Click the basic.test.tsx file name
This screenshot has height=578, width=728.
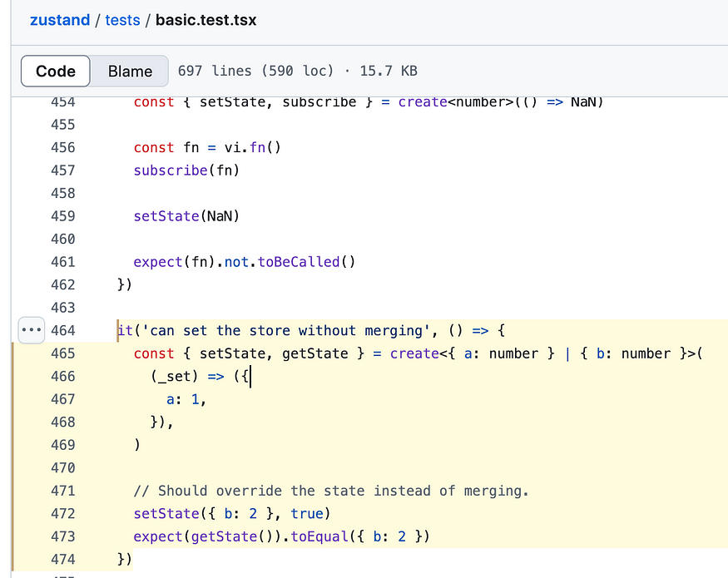click(206, 20)
